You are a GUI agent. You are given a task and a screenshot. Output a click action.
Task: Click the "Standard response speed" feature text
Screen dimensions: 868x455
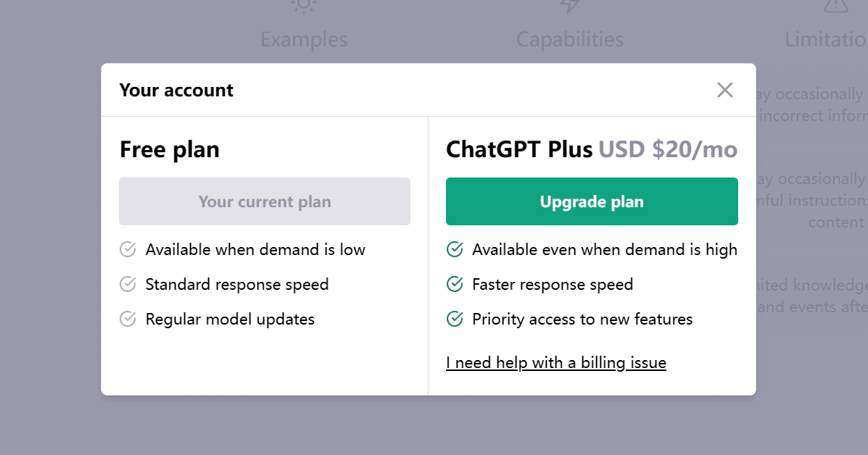tap(237, 285)
